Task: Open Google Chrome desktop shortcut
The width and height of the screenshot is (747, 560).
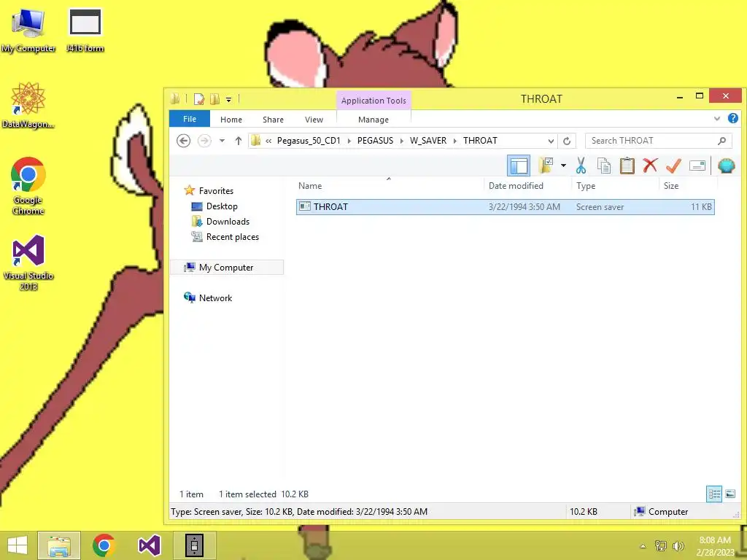Action: pyautogui.click(x=28, y=186)
